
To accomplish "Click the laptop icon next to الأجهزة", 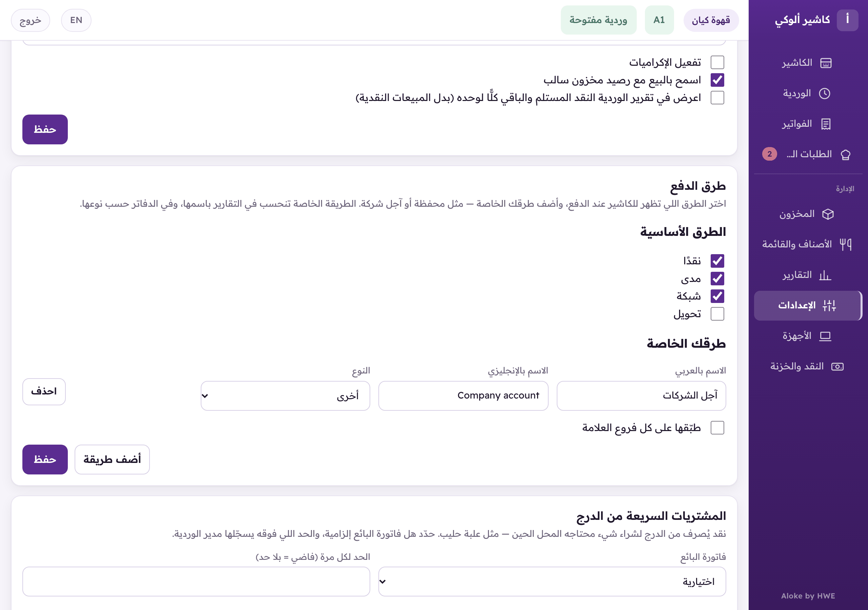I will point(825,336).
